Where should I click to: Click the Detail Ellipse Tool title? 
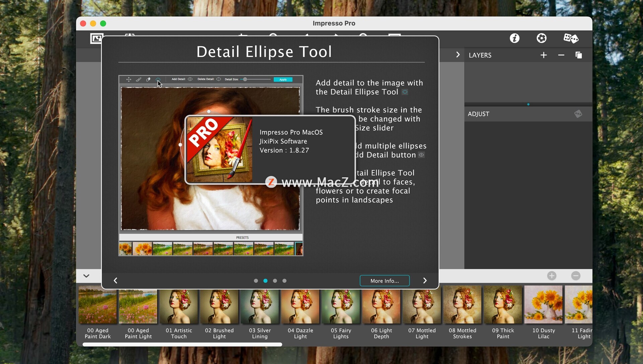pyautogui.click(x=264, y=52)
